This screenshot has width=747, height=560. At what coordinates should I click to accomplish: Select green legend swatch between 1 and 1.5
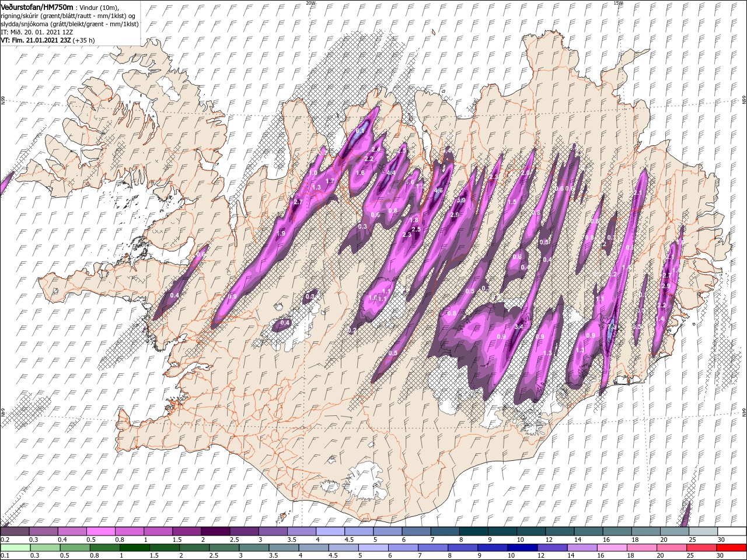tap(134, 548)
